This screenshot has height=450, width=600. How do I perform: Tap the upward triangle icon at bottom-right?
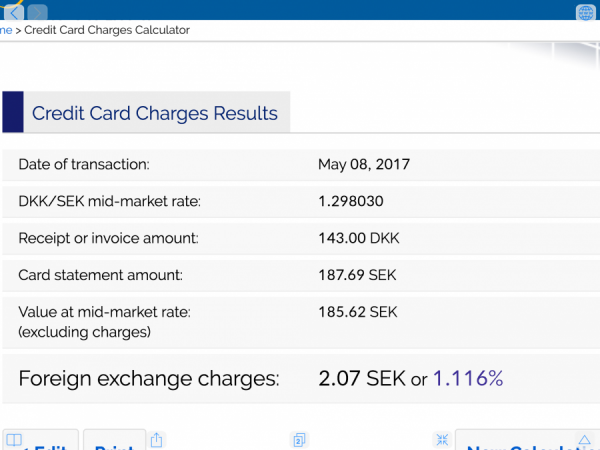[584, 439]
